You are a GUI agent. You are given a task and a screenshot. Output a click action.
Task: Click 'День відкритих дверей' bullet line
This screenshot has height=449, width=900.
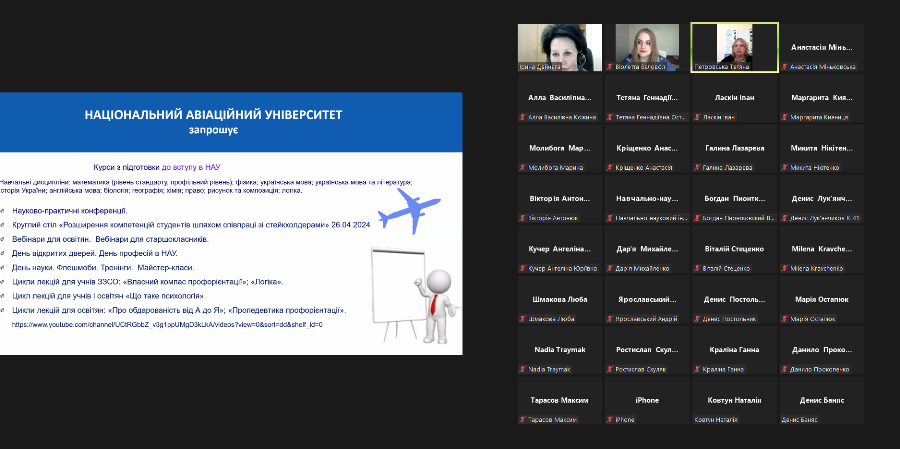95,253
